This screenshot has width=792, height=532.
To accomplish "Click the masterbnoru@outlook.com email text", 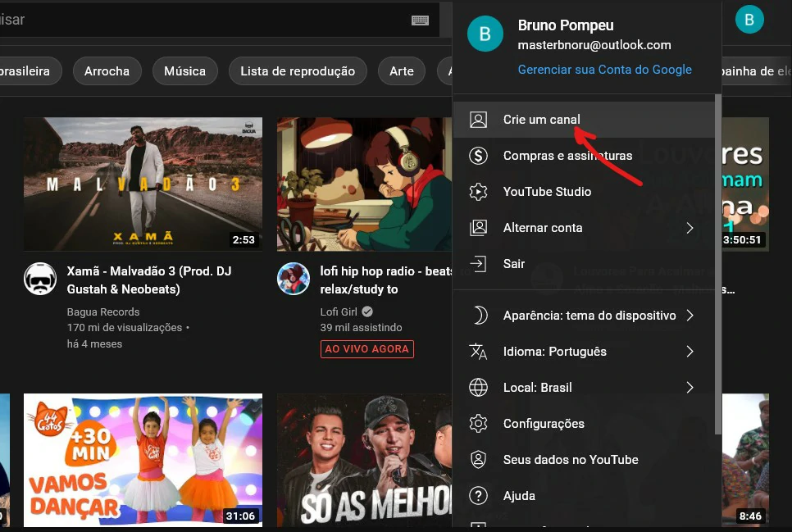I will click(594, 45).
